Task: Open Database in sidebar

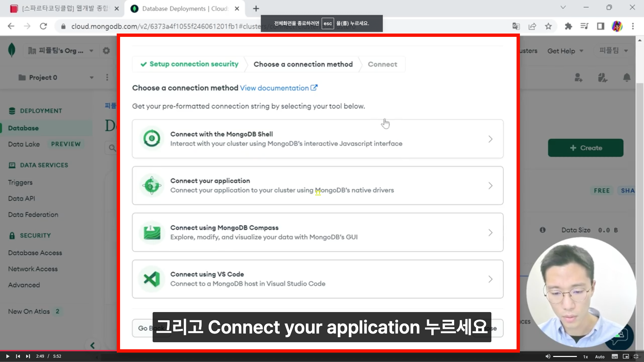Action: (x=23, y=128)
